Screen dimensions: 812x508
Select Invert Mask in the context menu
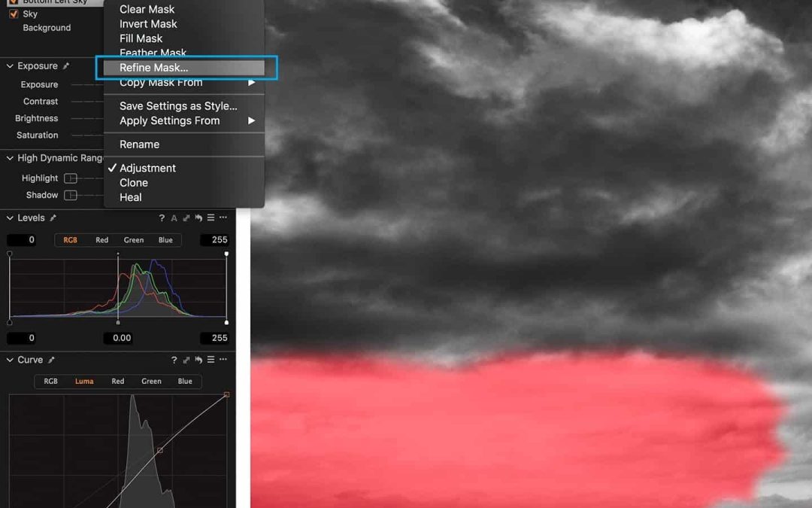point(148,24)
